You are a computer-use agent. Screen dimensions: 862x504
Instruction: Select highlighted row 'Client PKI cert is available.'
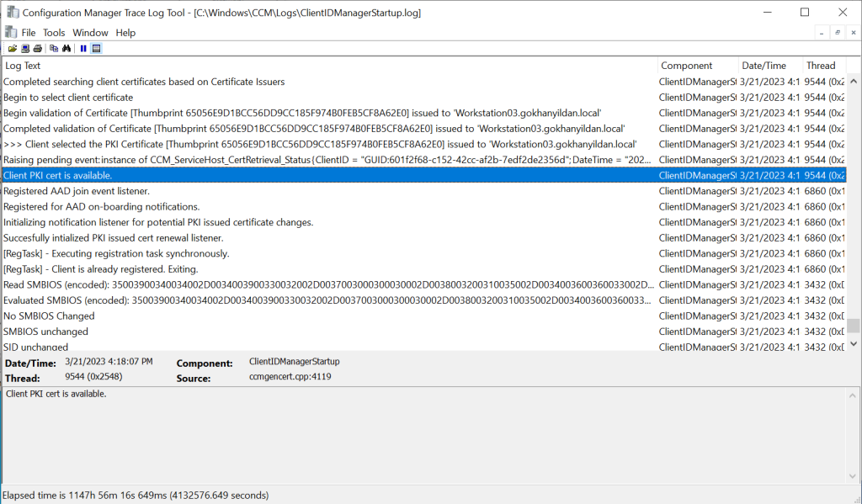coord(423,176)
